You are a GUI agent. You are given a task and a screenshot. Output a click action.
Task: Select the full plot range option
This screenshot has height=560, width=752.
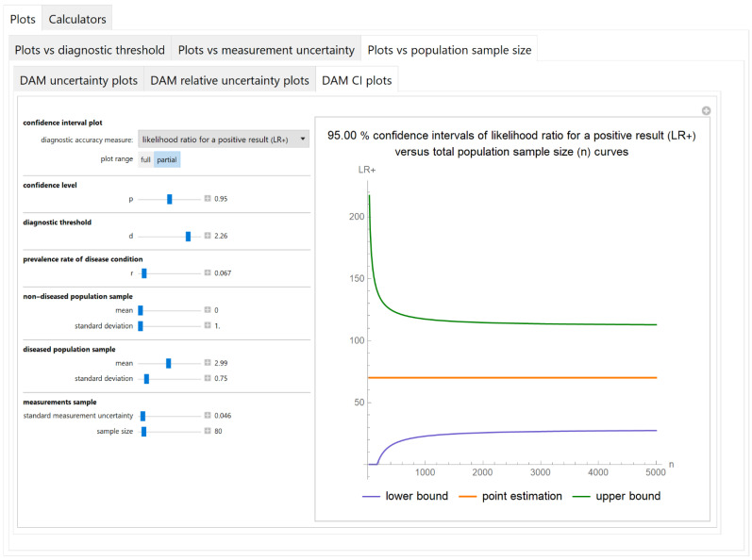(145, 159)
